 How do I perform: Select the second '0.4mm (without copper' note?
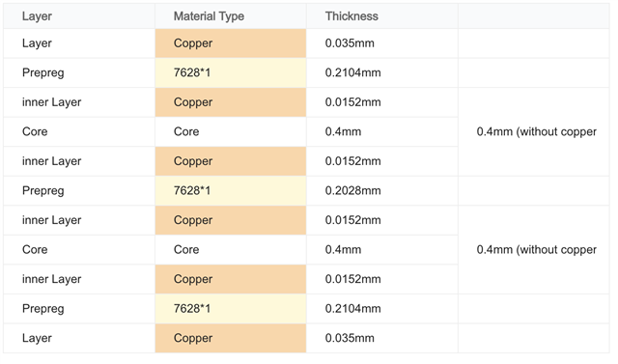(537, 250)
